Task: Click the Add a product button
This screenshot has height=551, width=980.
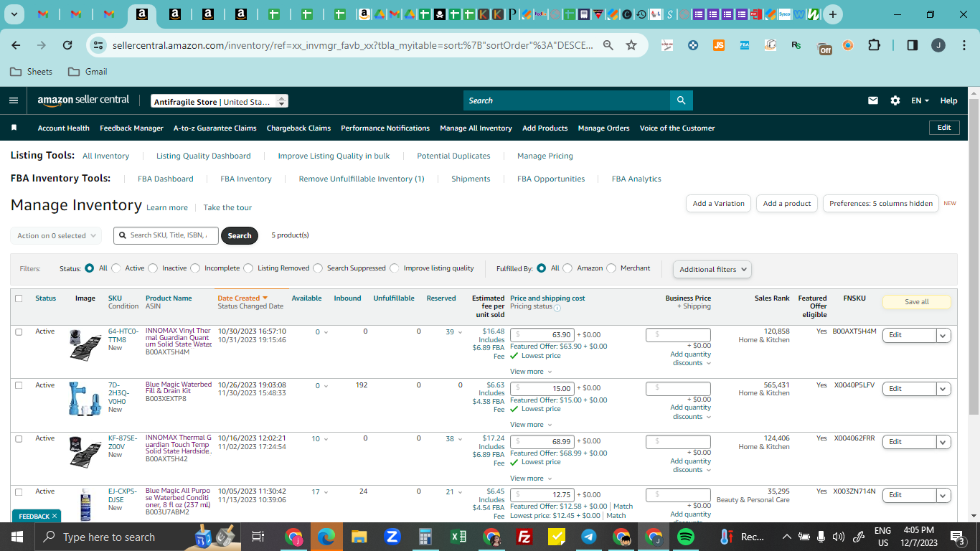Action: 787,204
